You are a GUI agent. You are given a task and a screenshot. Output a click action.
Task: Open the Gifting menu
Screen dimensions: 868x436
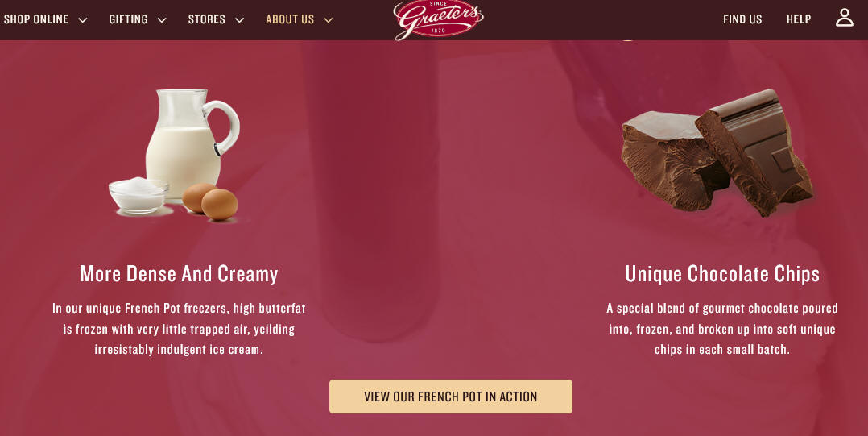point(129,19)
